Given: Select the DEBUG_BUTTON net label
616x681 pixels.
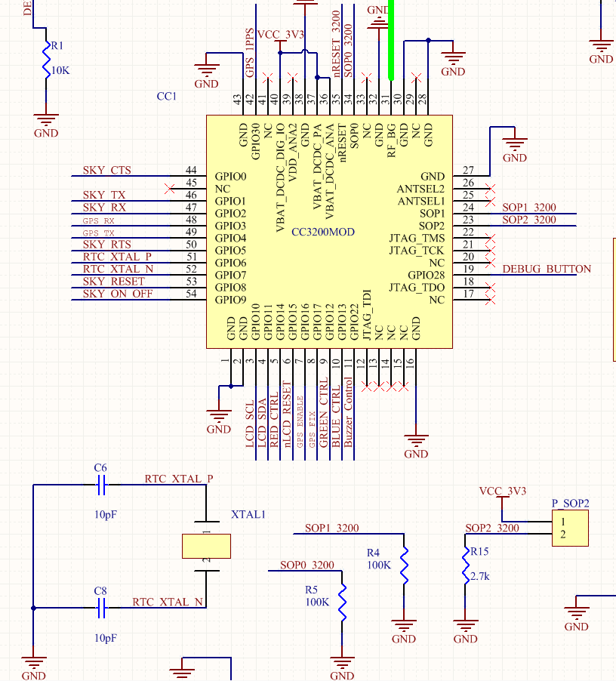Looking at the screenshot, I should (x=547, y=269).
